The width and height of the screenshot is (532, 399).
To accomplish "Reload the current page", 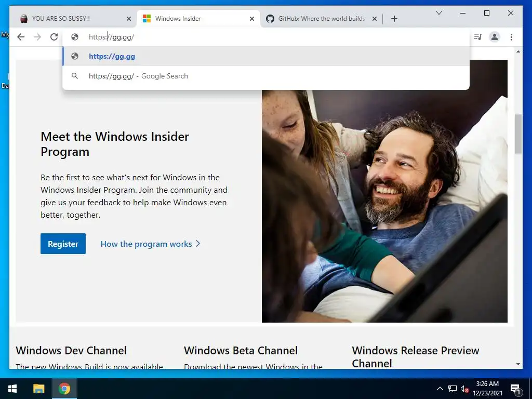I will tap(54, 37).
